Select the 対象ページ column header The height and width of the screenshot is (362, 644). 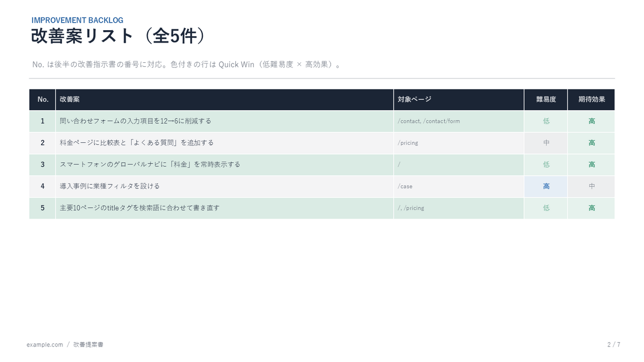click(459, 100)
